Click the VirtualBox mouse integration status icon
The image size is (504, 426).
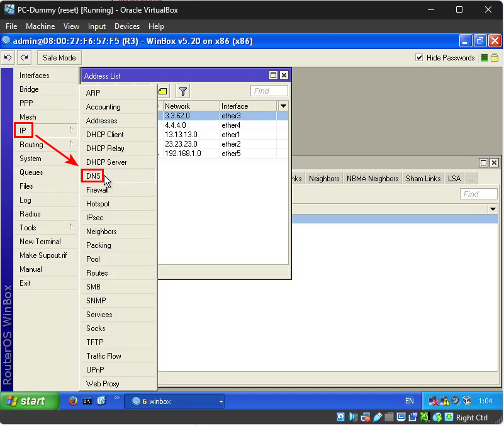click(437, 417)
